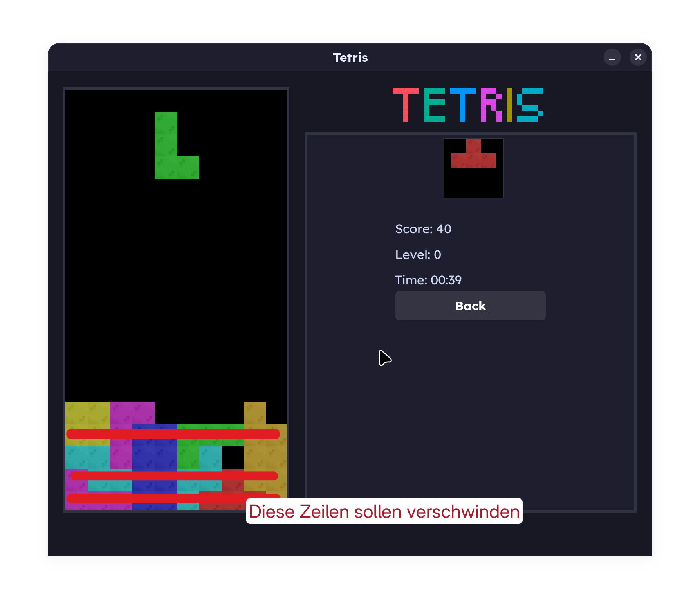Viewport: 700px width, 608px height.
Task: Click the Score: 40 label
Action: click(423, 229)
